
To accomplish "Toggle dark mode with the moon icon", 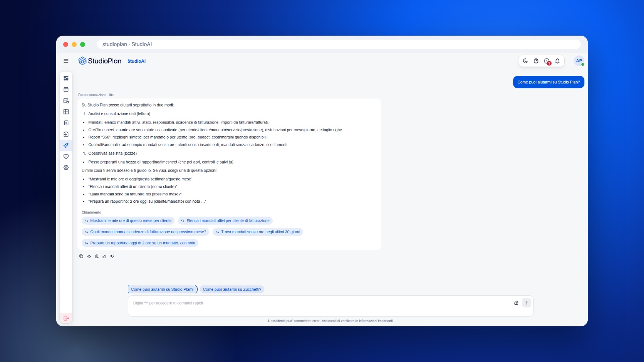I will pos(525,61).
